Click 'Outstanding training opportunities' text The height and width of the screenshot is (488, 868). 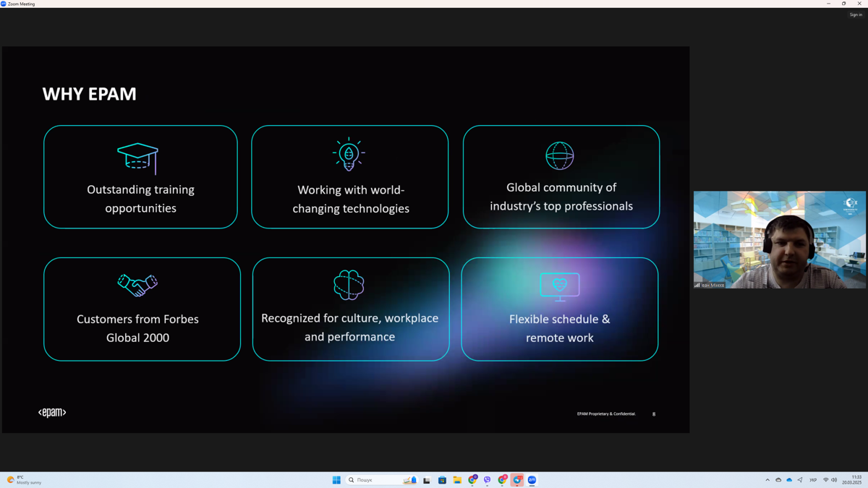click(140, 199)
